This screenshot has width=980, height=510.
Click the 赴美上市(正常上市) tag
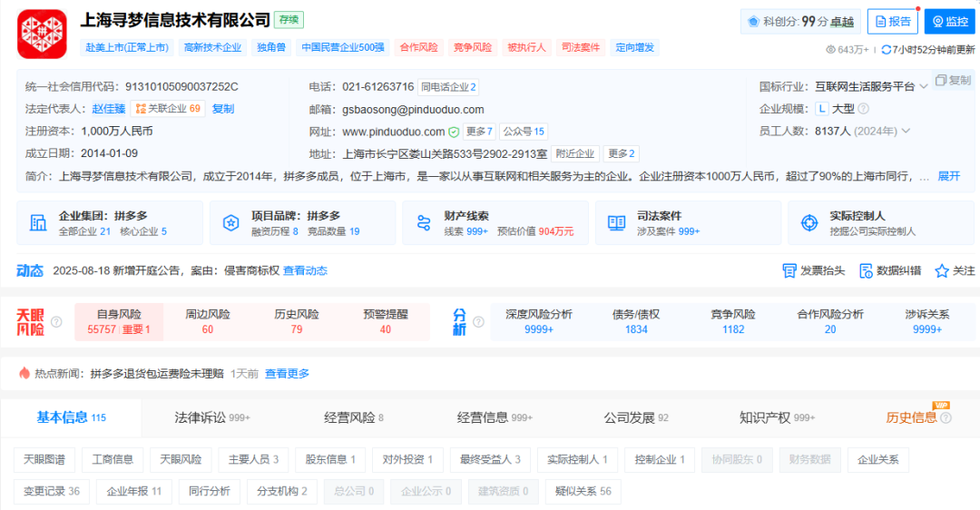click(x=127, y=47)
